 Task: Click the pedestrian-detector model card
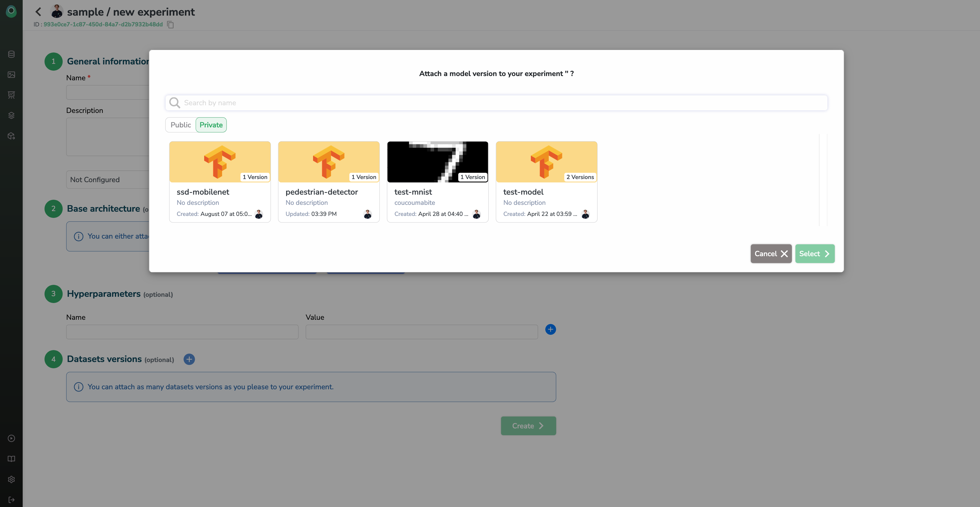pyautogui.click(x=329, y=182)
